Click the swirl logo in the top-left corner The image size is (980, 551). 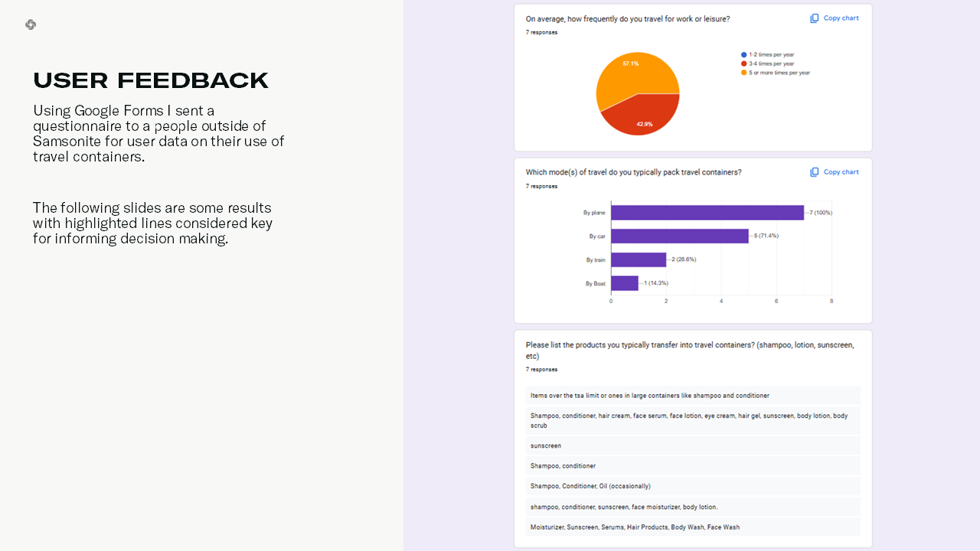point(31,24)
